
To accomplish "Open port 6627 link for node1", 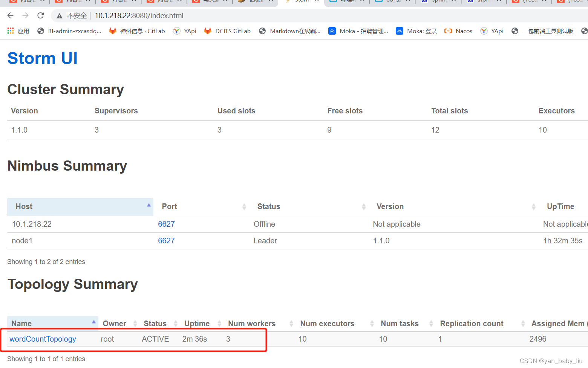I will 166,241.
